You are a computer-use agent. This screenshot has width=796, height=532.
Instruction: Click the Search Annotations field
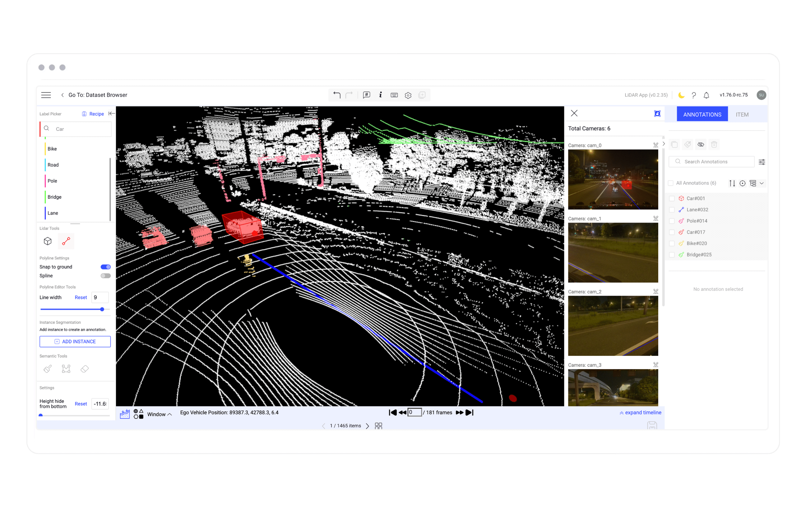click(x=711, y=162)
